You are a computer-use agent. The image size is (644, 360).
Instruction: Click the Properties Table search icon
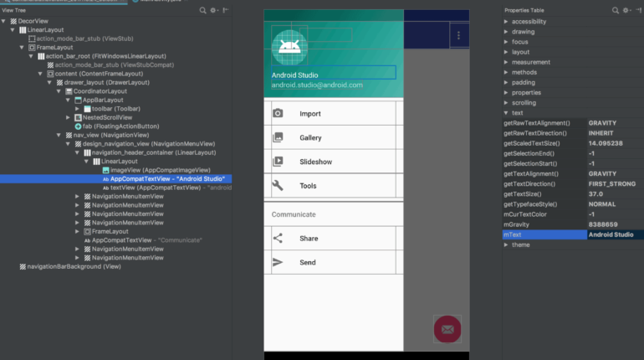pos(615,10)
